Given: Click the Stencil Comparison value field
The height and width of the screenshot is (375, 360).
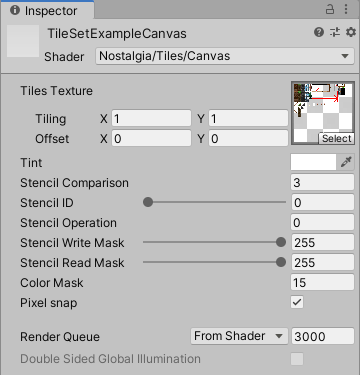Looking at the screenshot, I should [x=322, y=183].
